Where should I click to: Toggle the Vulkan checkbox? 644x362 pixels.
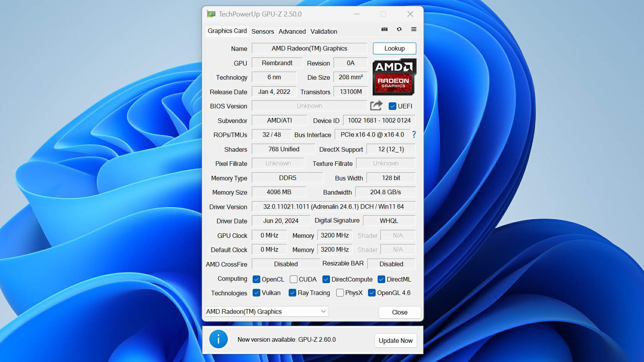(x=256, y=293)
